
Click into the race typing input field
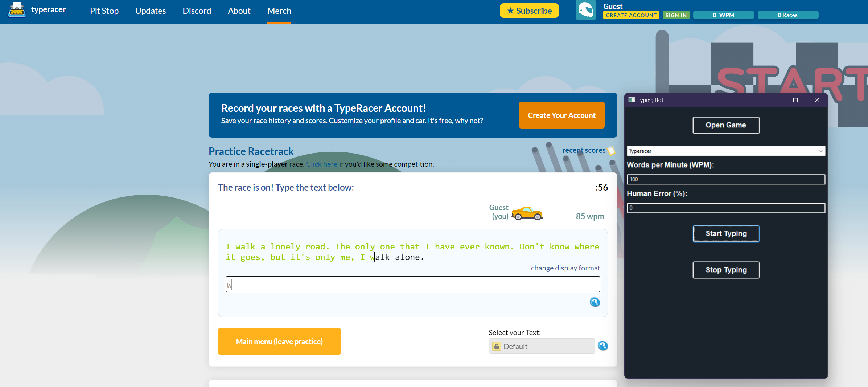point(413,284)
